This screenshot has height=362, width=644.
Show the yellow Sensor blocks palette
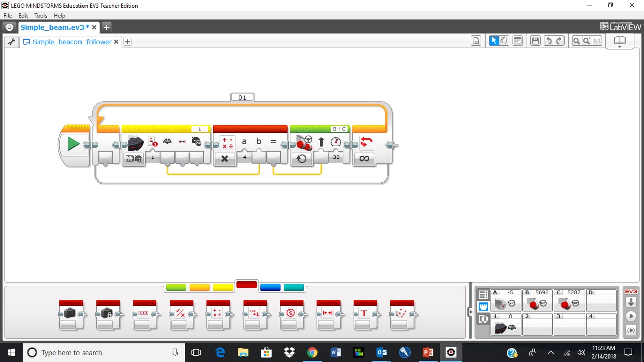click(223, 287)
